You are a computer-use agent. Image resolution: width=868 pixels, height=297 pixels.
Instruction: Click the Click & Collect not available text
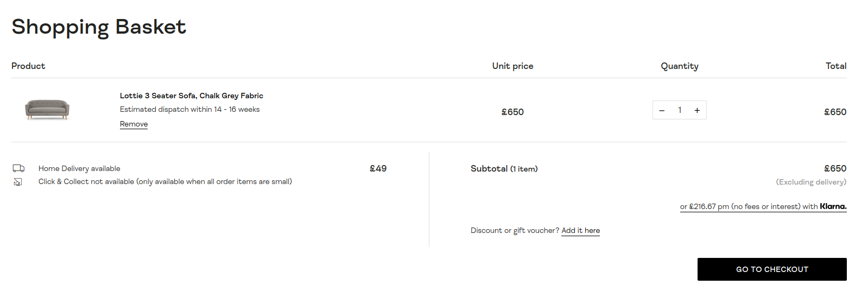[165, 181]
